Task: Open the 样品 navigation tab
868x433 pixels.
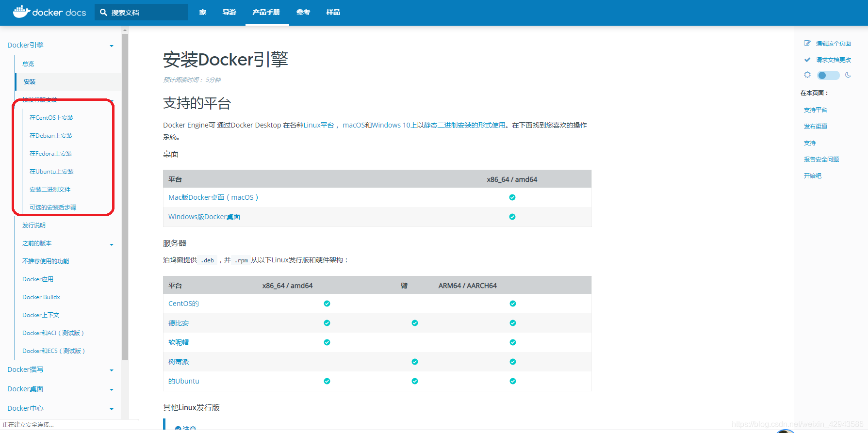Action: point(333,13)
